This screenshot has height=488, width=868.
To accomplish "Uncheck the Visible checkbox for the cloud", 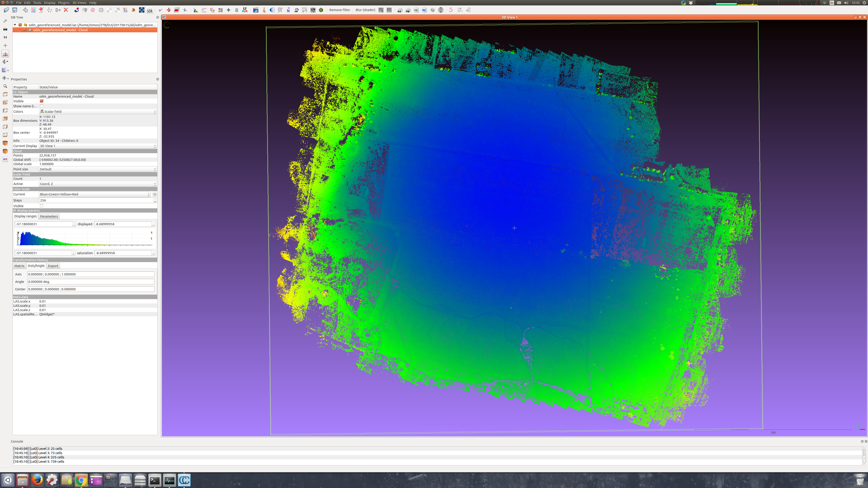I will coord(42,101).
